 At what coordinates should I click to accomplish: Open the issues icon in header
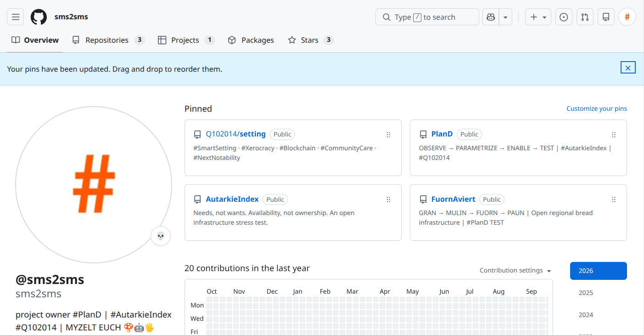click(x=564, y=17)
